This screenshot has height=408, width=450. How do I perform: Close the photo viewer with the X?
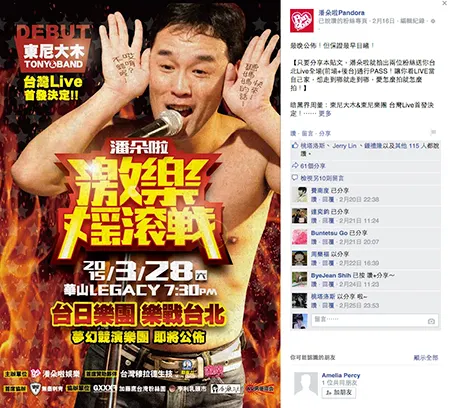coord(445,3)
